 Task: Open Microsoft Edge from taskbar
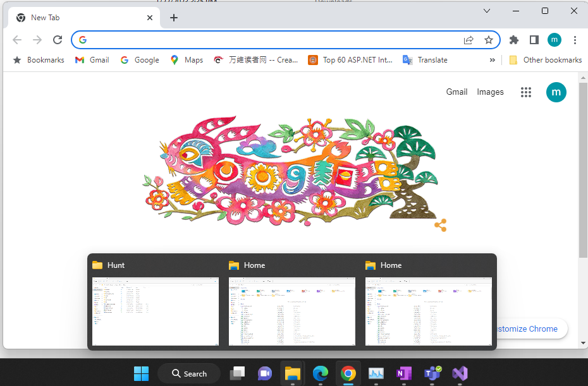click(321, 373)
